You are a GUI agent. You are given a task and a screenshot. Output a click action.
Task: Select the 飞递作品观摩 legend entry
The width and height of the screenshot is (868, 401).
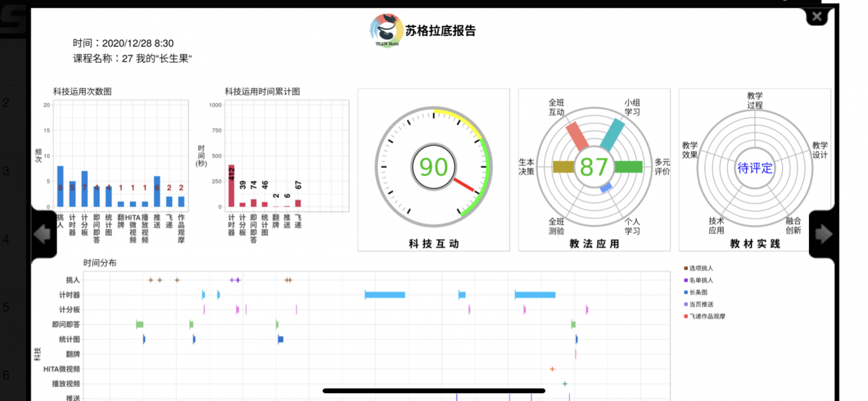707,316
